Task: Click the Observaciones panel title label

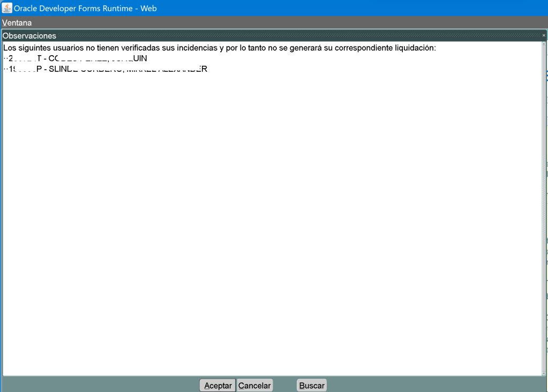Action: [x=29, y=36]
